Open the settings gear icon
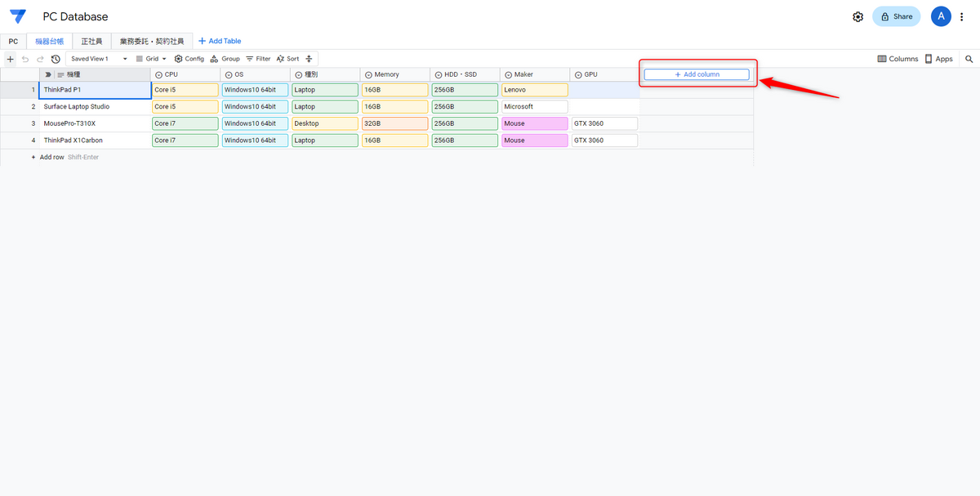The width and height of the screenshot is (980, 496). click(857, 16)
